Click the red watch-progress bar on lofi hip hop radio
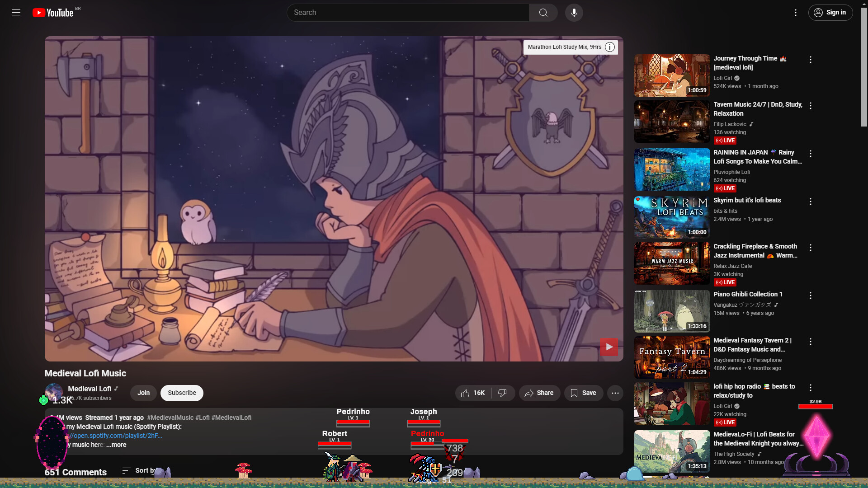868x488 pixels. (816, 406)
